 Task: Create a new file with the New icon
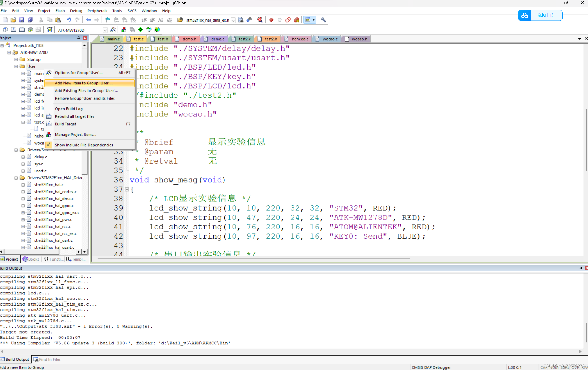click(5, 20)
